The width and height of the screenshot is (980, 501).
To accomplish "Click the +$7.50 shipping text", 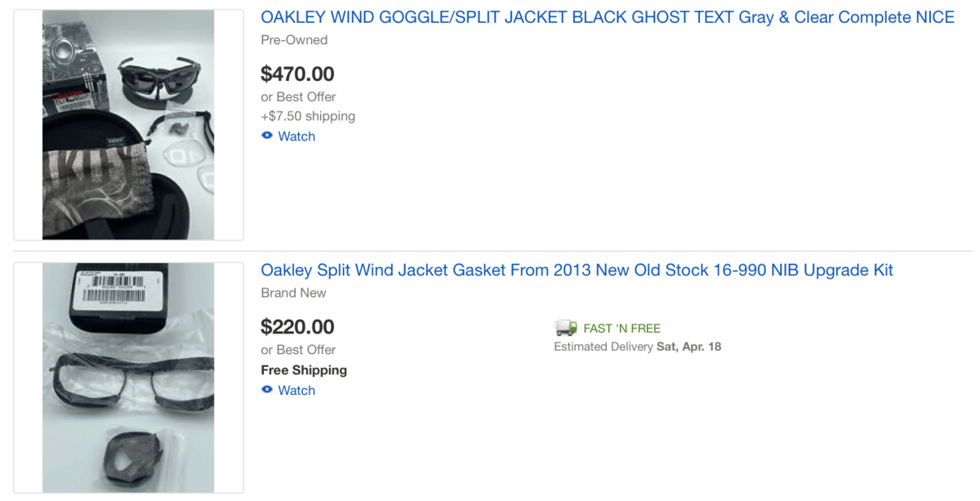I will (308, 116).
